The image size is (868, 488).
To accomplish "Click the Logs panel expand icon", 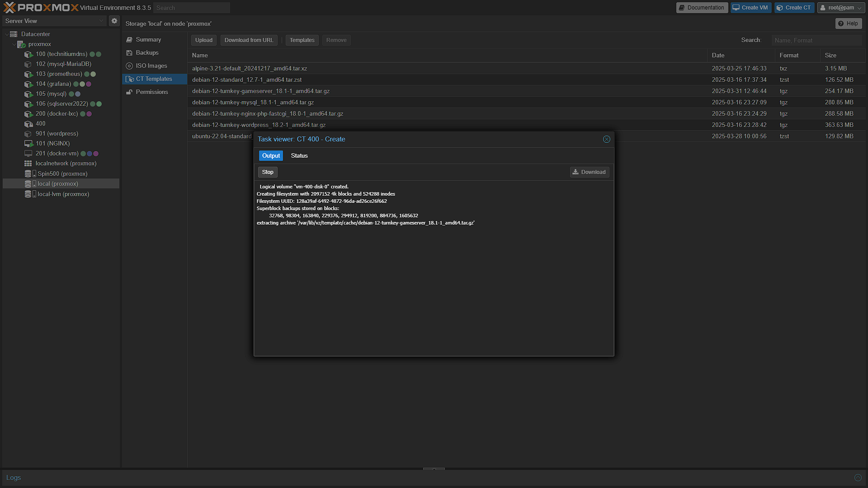I will pyautogui.click(x=858, y=478).
